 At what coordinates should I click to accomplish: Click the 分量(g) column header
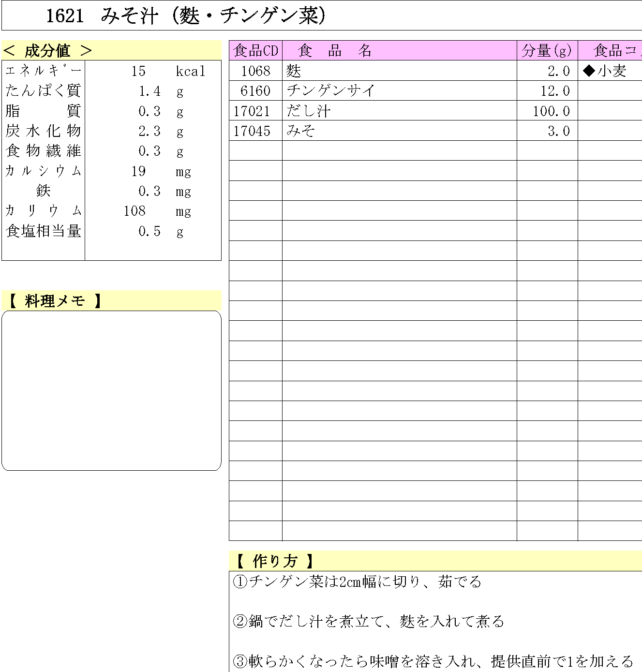click(547, 51)
